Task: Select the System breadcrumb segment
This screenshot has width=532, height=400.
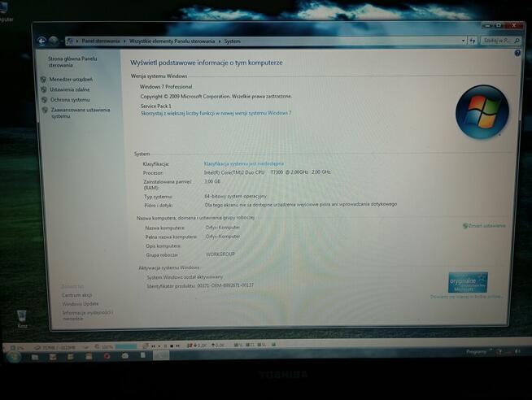Action: tap(233, 41)
